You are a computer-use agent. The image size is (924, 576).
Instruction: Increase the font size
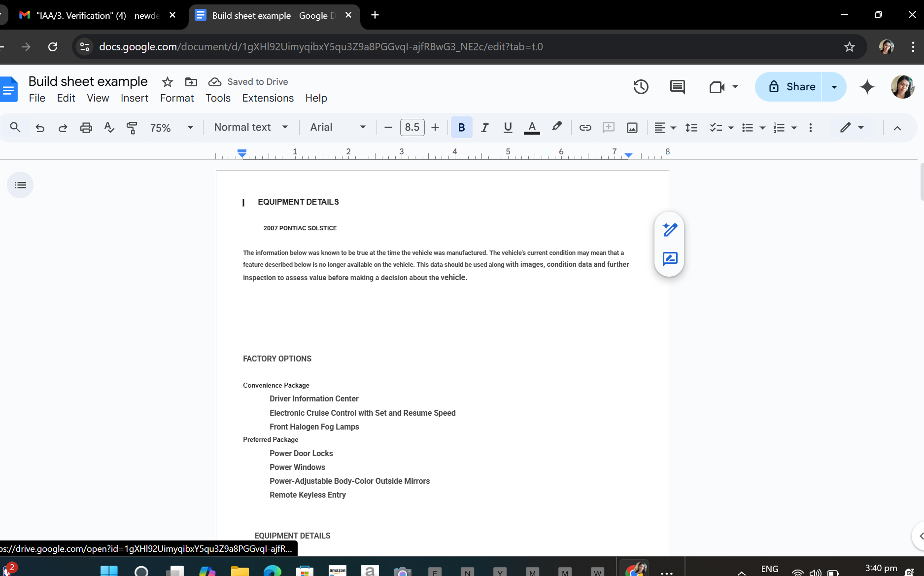tap(435, 128)
